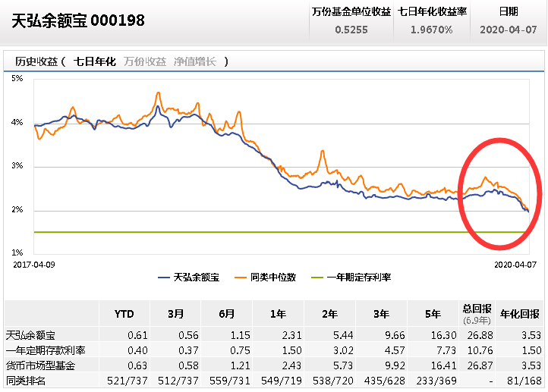Click 同类排名 2年 value 538/720
Image resolution: width=548 pixels, height=392 pixels.
pos(333,381)
